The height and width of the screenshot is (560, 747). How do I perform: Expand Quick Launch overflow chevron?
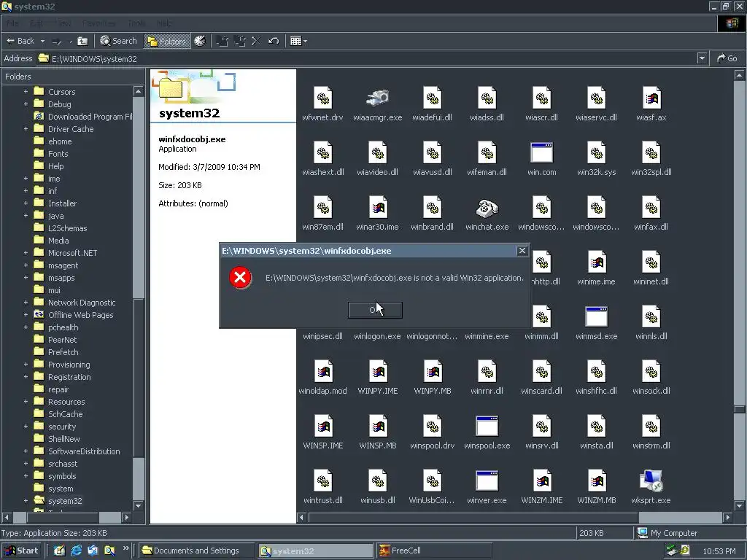(x=125, y=548)
